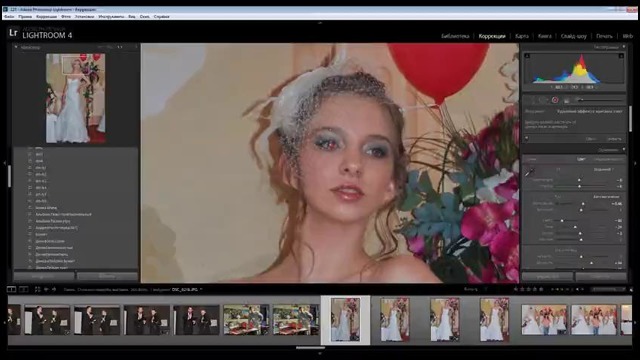This screenshot has height=360, width=640.
Task: Switch to Loupe view in toolbar
Action: (11, 289)
